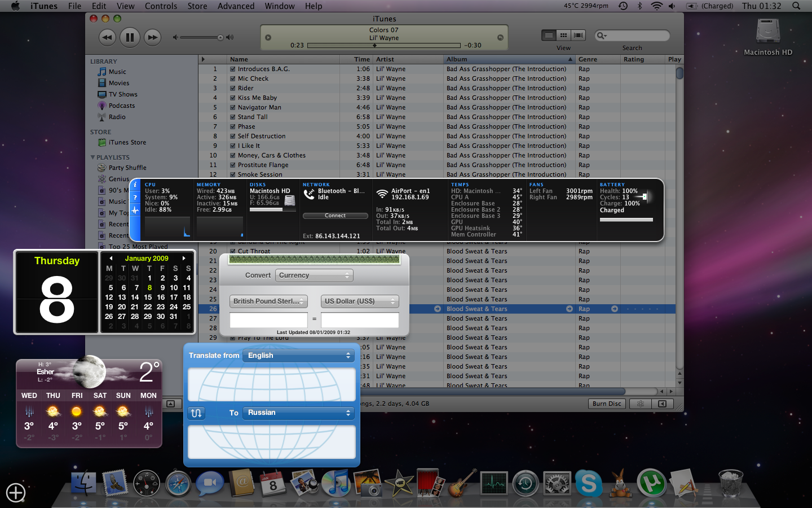Uncheck the Phase track checkbox
This screenshot has width=812, height=508.
click(x=232, y=127)
